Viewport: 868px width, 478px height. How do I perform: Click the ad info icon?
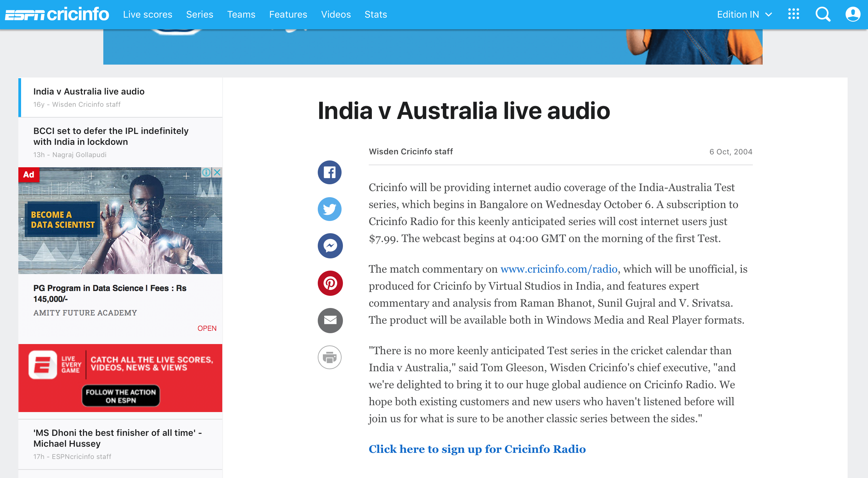206,172
